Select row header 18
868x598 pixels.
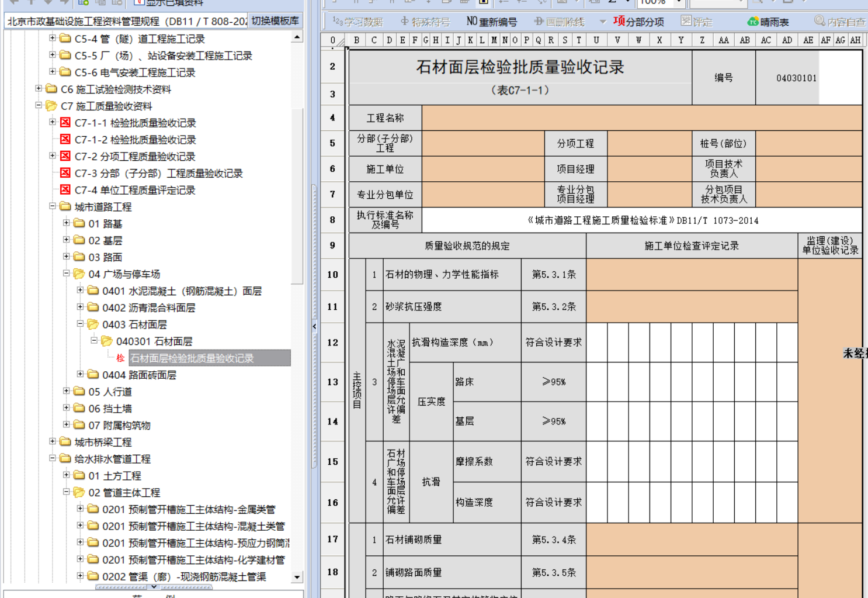(x=333, y=572)
